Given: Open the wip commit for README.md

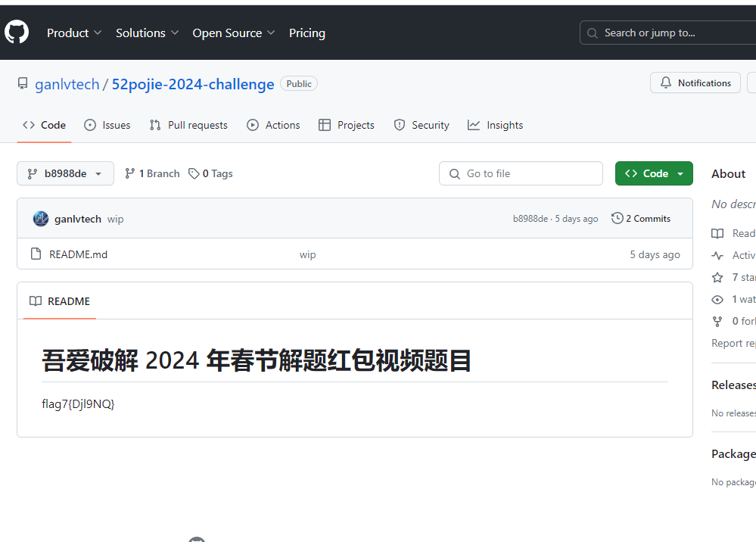Looking at the screenshot, I should 307,254.
